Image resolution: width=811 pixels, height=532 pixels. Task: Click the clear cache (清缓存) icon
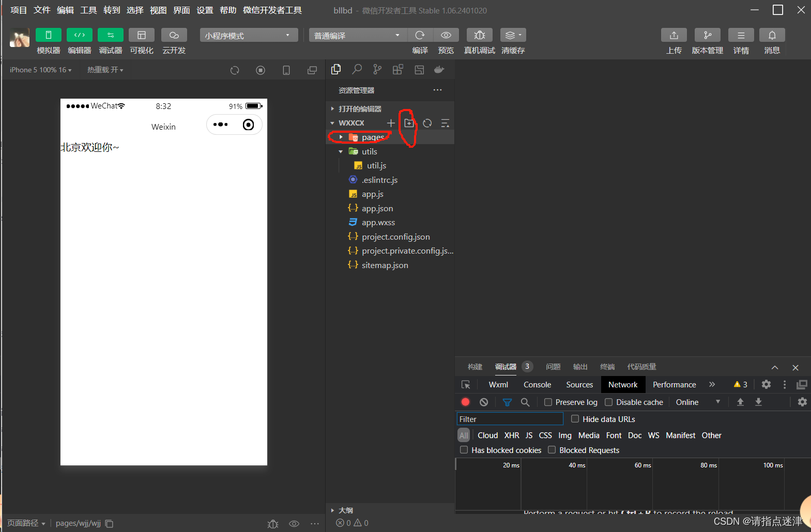[513, 35]
